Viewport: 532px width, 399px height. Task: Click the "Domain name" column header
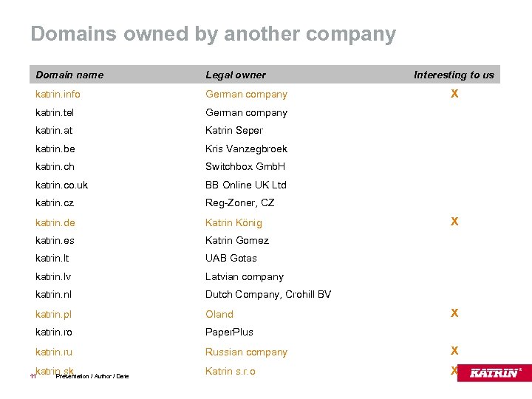(69, 75)
